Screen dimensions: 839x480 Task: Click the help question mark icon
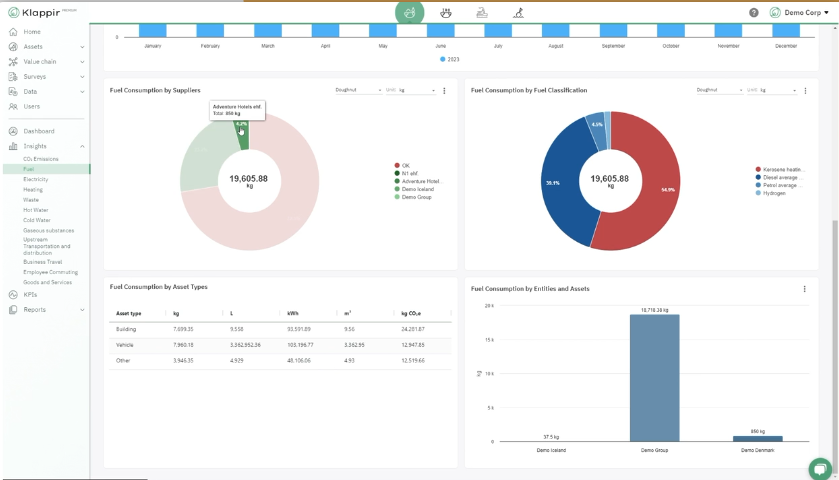[x=753, y=12]
